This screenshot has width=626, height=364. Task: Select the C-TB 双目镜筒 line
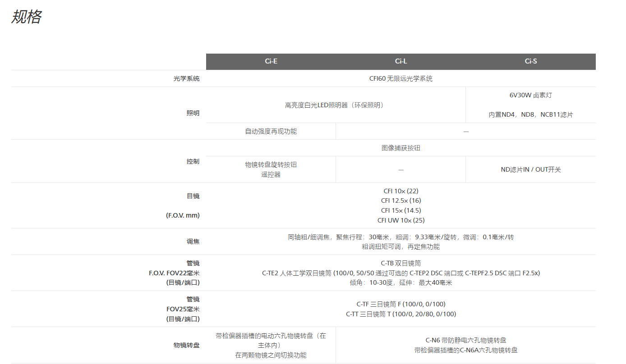(400, 263)
